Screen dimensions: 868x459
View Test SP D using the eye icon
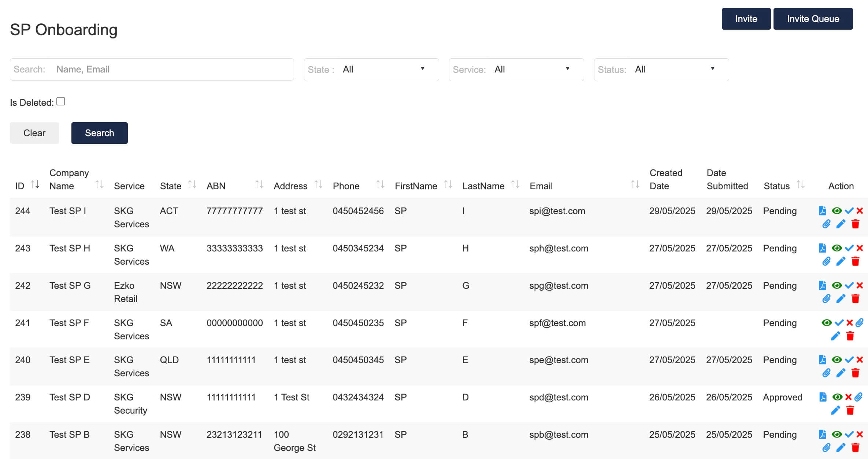[837, 397]
